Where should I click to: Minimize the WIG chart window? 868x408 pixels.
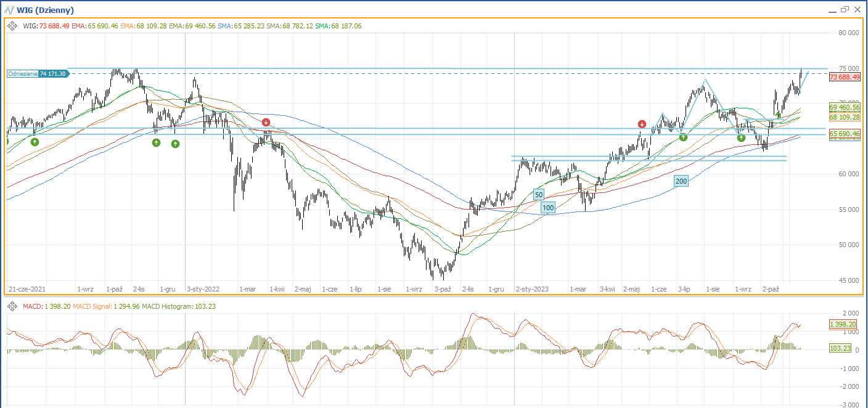click(831, 10)
